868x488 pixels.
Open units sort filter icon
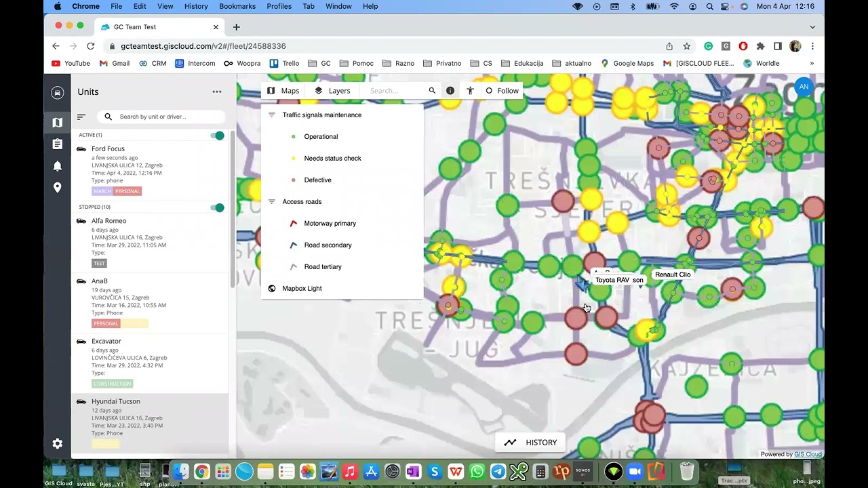coord(81,117)
